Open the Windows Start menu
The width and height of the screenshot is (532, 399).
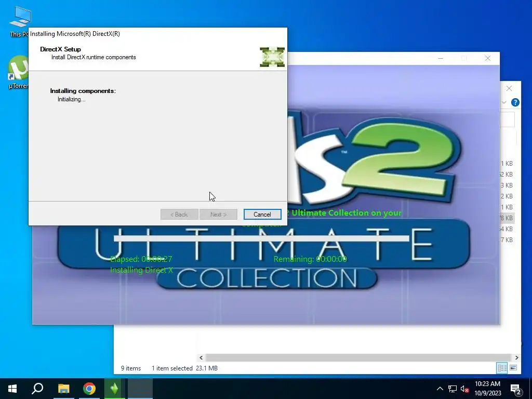[12, 389]
